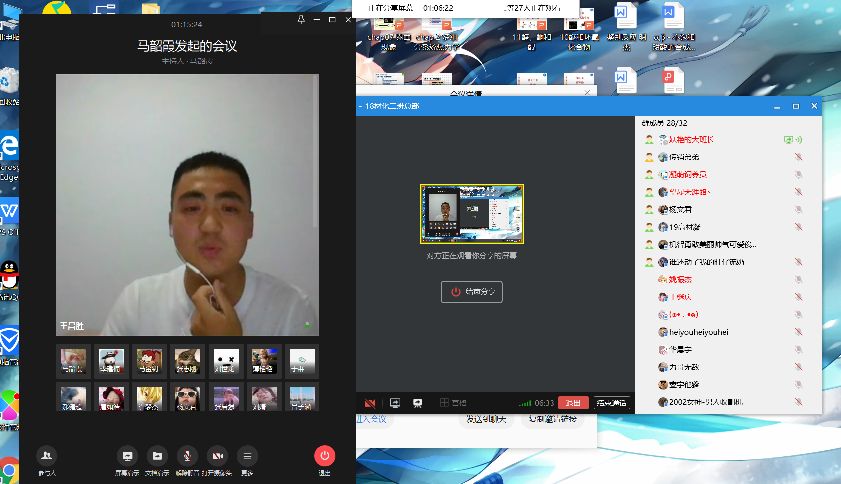The height and width of the screenshot is (484, 841).
Task: Start screen sharing from meeting toolbar
Action: (x=127, y=456)
